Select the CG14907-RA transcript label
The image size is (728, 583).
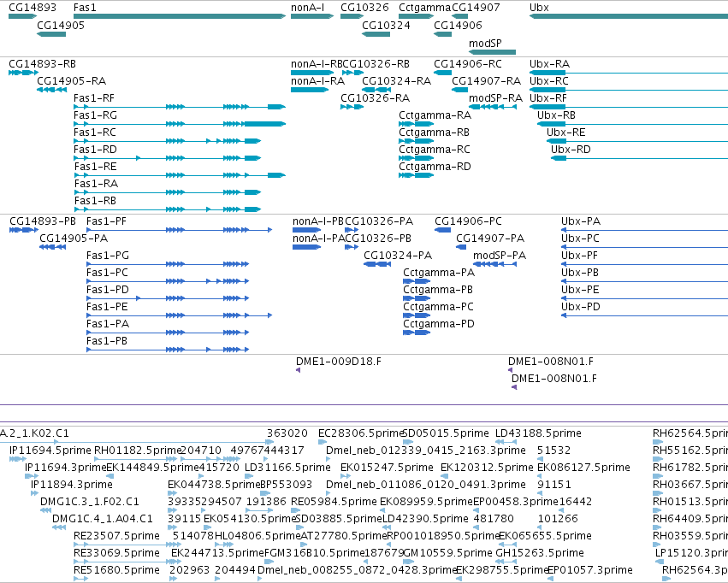click(x=487, y=80)
